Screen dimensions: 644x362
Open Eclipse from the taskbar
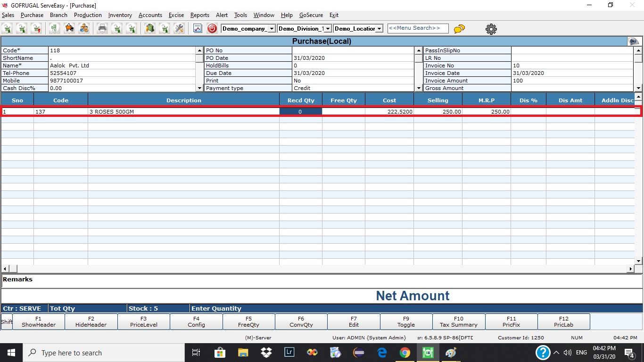coord(359,353)
